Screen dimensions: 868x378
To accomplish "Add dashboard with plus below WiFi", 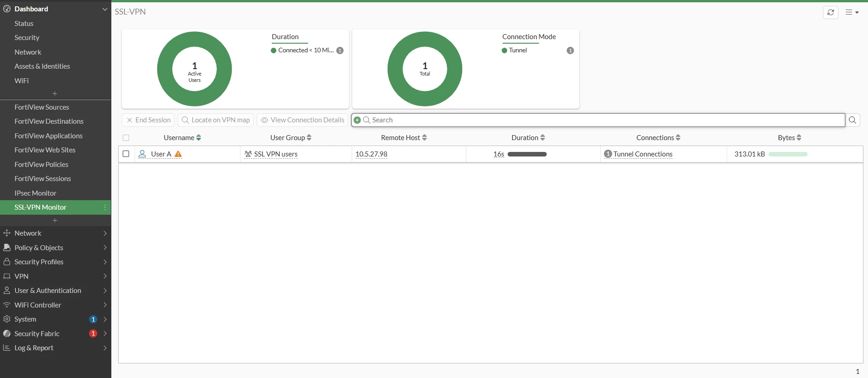I will click(55, 94).
